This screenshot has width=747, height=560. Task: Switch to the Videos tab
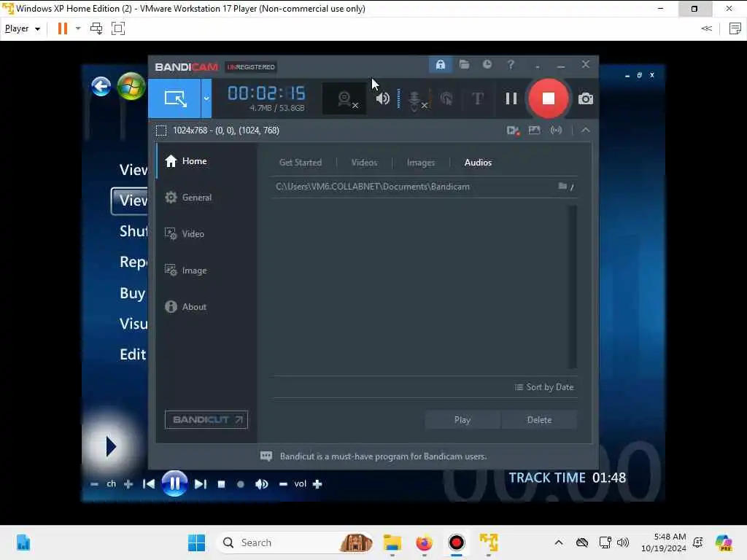point(364,163)
